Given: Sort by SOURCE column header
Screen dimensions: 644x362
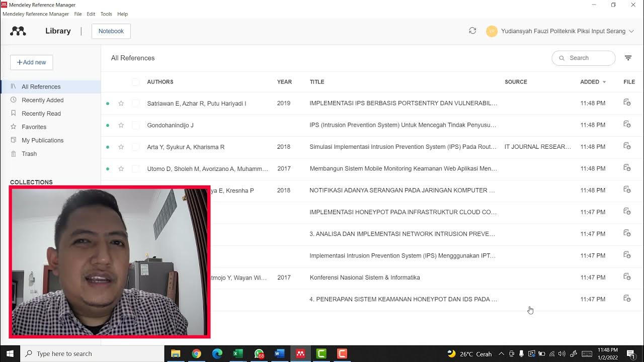Looking at the screenshot, I should pyautogui.click(x=516, y=82).
